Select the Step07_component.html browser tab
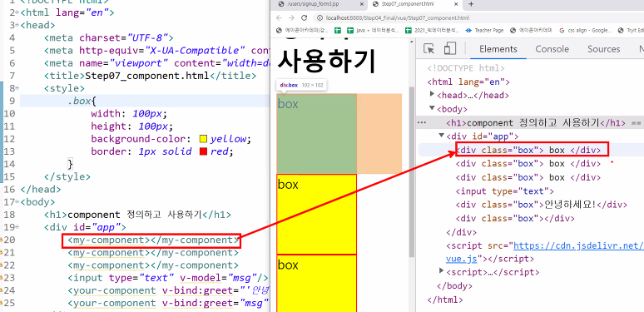The height and width of the screenshot is (312, 644). [x=415, y=4]
